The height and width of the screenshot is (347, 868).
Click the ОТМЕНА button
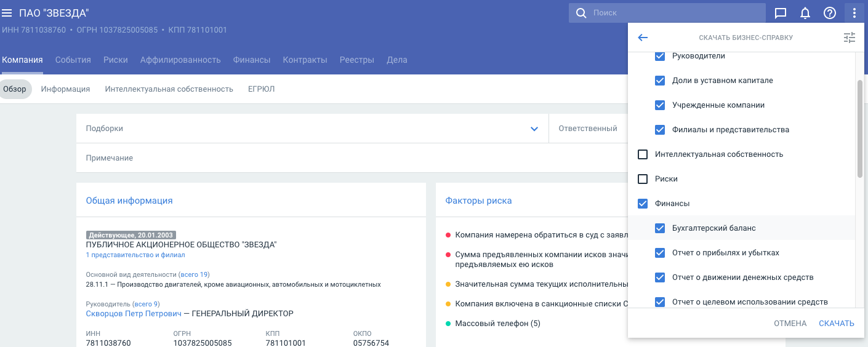click(790, 324)
